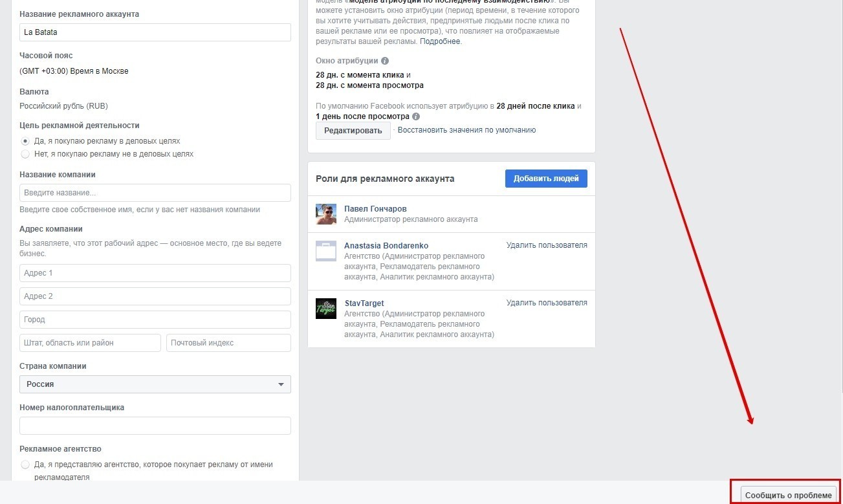Open Павел Гончаров's profile photo
The height and width of the screenshot is (504, 843).
[x=326, y=214]
